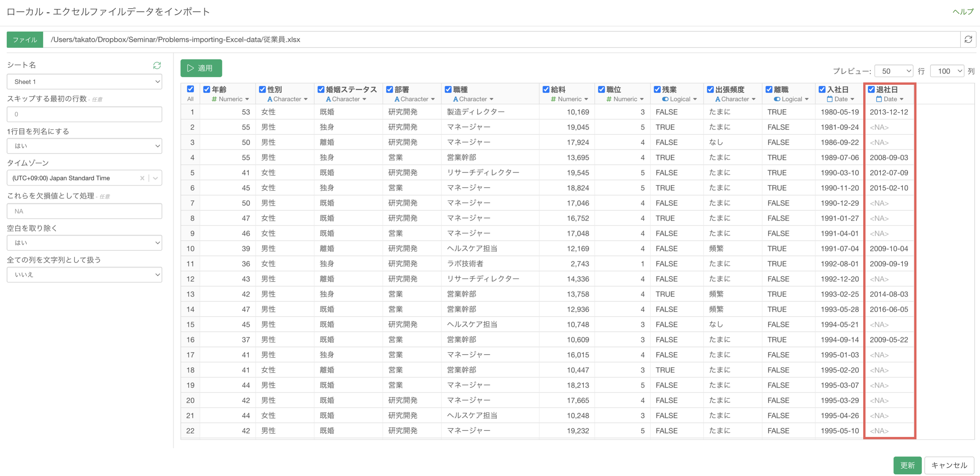Uncheck the 婚姻ステータス column checkbox

[x=321, y=89]
